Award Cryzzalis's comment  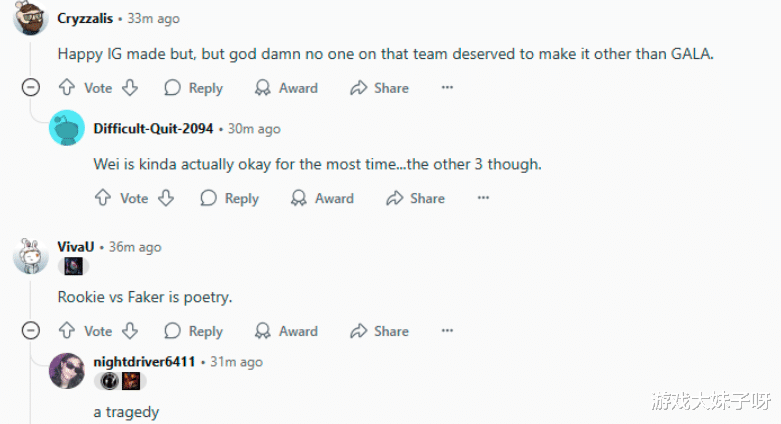pos(286,88)
